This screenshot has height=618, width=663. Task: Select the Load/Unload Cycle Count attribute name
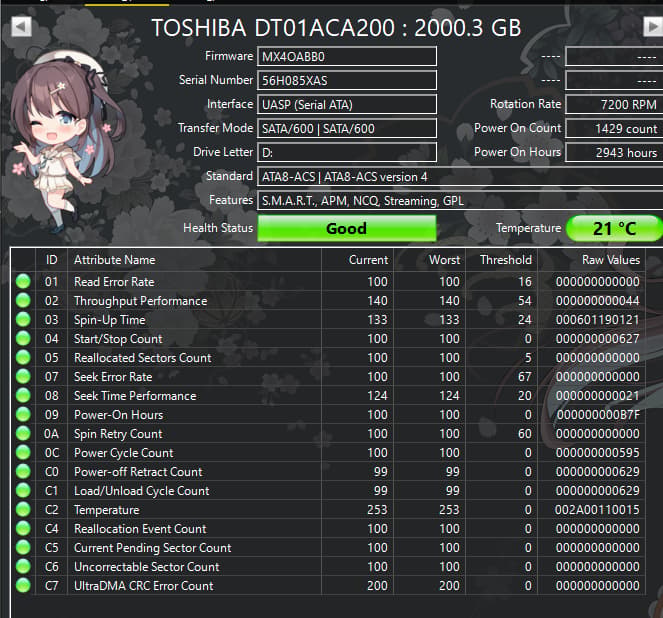[x=142, y=491]
